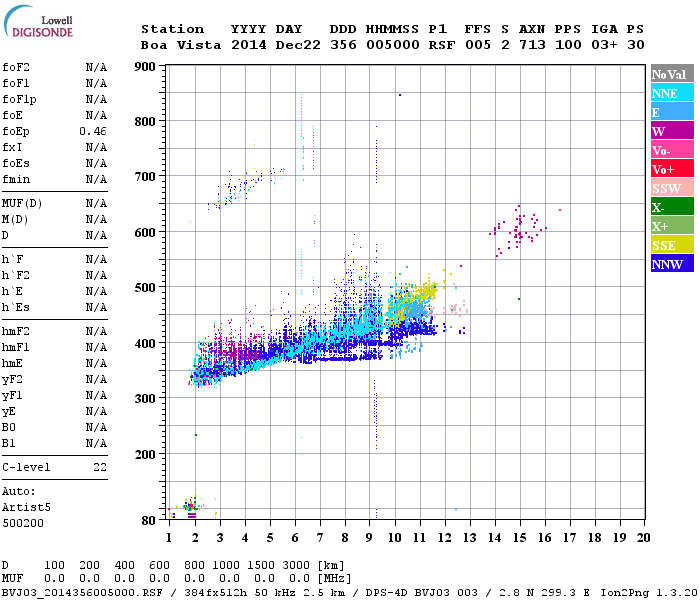Click the hmE parameter label
The image size is (700, 600).
click(x=12, y=363)
